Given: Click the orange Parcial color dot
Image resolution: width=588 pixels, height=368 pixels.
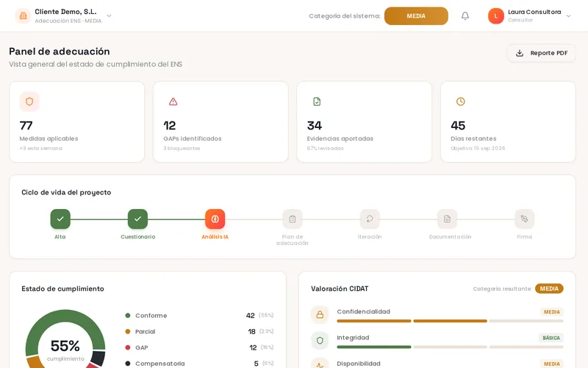Looking at the screenshot, I should [x=127, y=332].
